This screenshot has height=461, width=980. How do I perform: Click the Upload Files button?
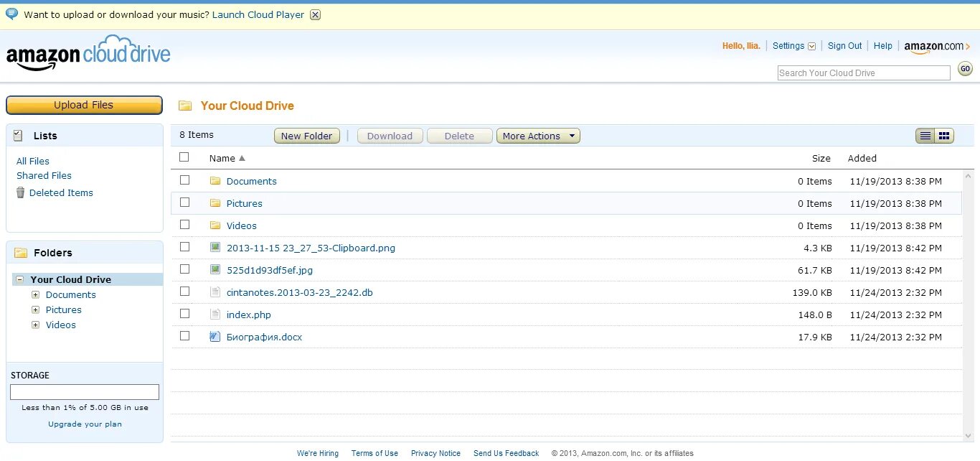point(84,105)
